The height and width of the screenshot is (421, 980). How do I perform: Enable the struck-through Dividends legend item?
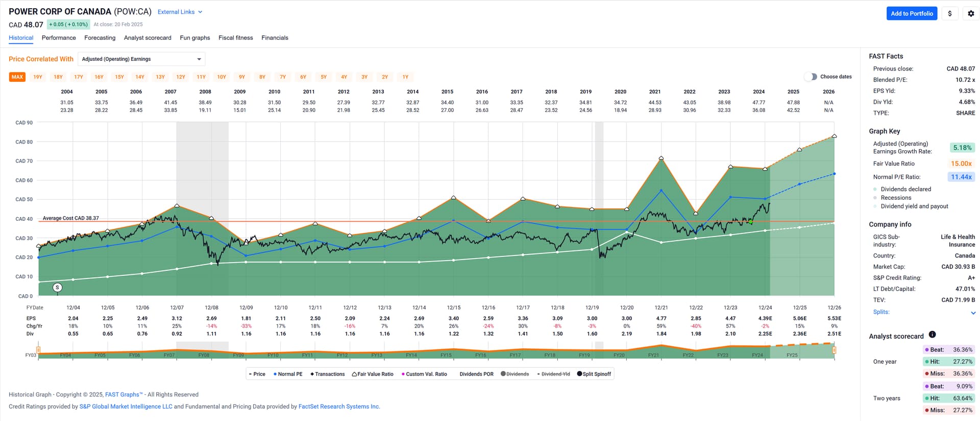tap(514, 374)
